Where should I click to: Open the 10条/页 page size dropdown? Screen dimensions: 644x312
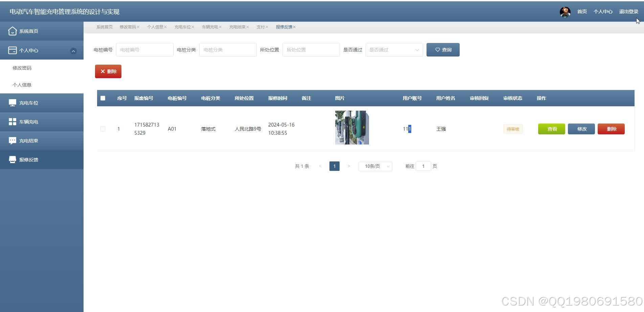(375, 166)
